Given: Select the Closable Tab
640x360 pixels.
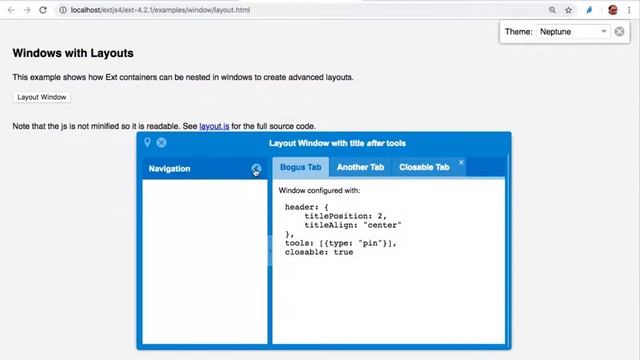Looking at the screenshot, I should tap(424, 167).
